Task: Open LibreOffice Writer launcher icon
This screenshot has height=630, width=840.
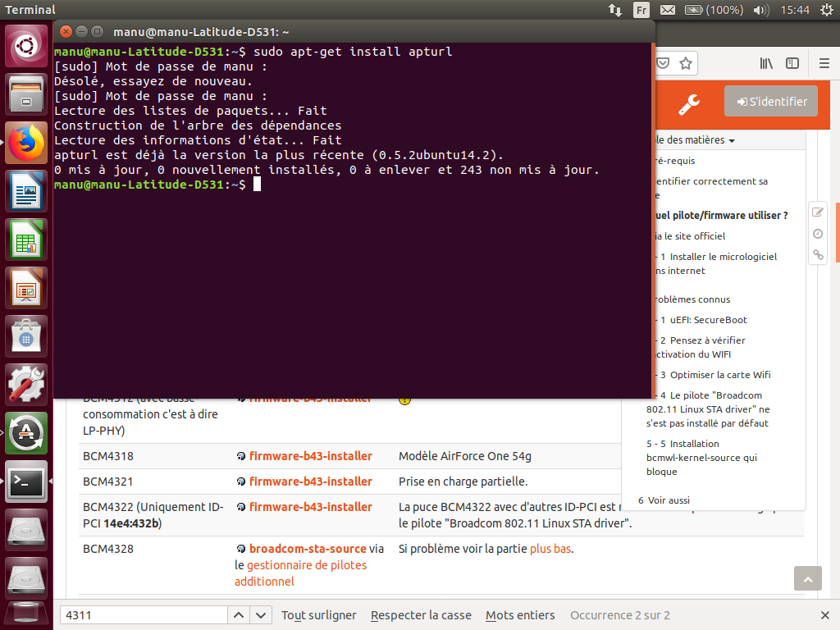Action: (x=26, y=191)
